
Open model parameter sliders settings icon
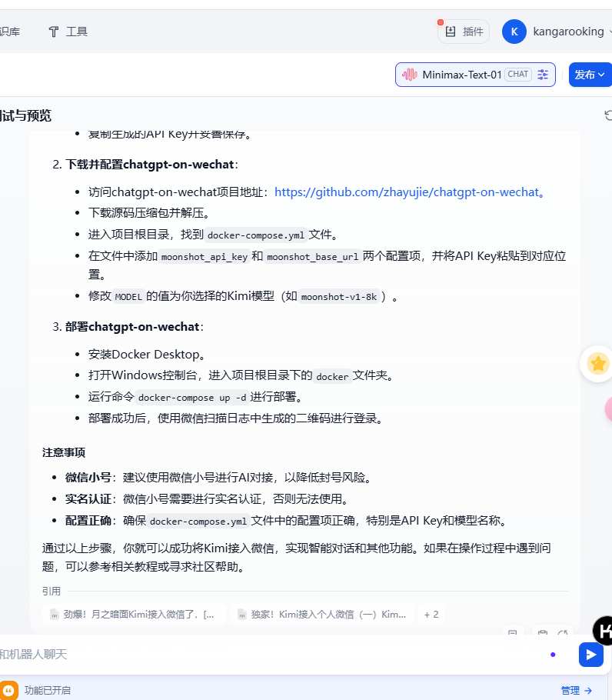click(x=543, y=75)
